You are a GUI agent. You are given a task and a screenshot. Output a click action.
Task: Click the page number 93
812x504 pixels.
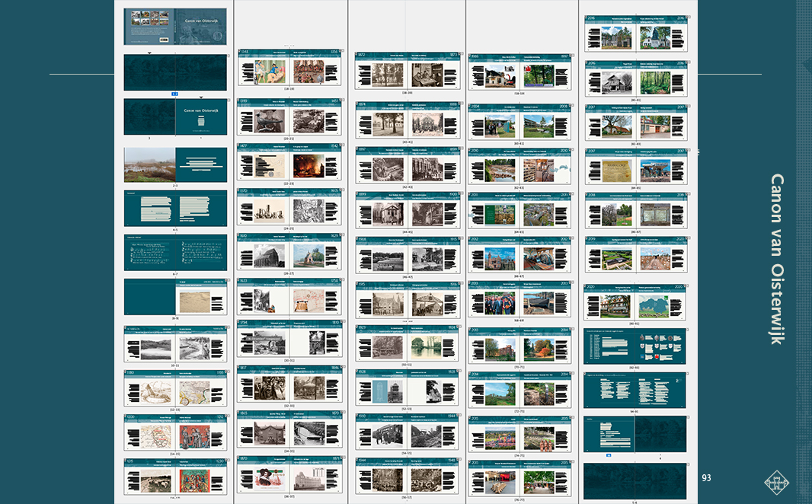[x=706, y=477]
